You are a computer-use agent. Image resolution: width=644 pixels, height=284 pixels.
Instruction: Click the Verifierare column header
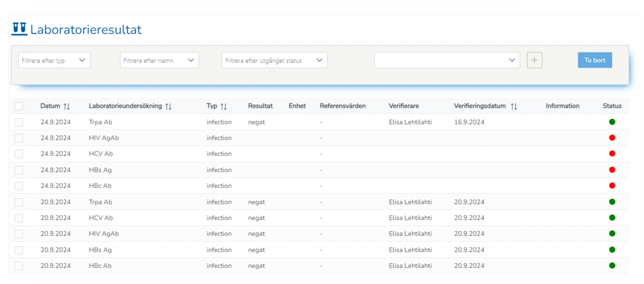(x=404, y=106)
